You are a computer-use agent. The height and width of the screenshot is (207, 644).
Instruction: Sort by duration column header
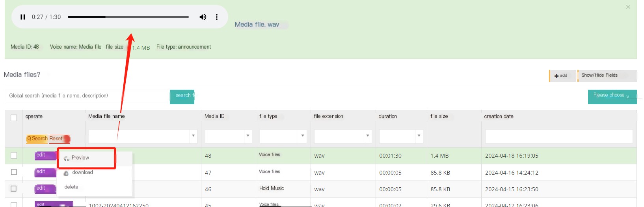tap(388, 117)
